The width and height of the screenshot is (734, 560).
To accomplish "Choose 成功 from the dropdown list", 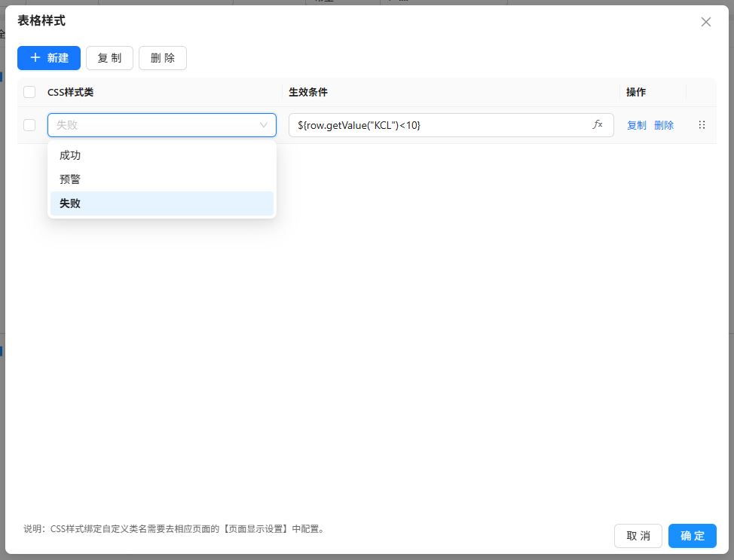I will tap(162, 155).
